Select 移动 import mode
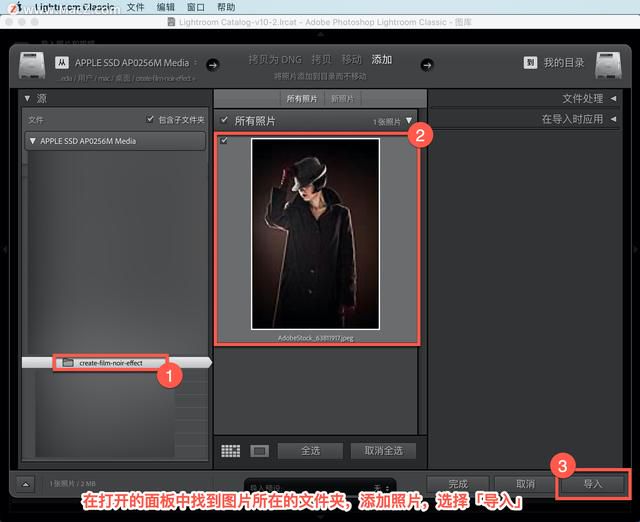 (x=351, y=60)
